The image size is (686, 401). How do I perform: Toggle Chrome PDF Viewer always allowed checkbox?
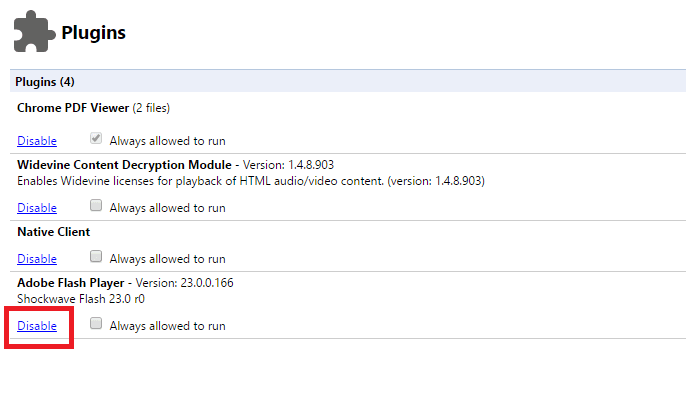click(96, 140)
